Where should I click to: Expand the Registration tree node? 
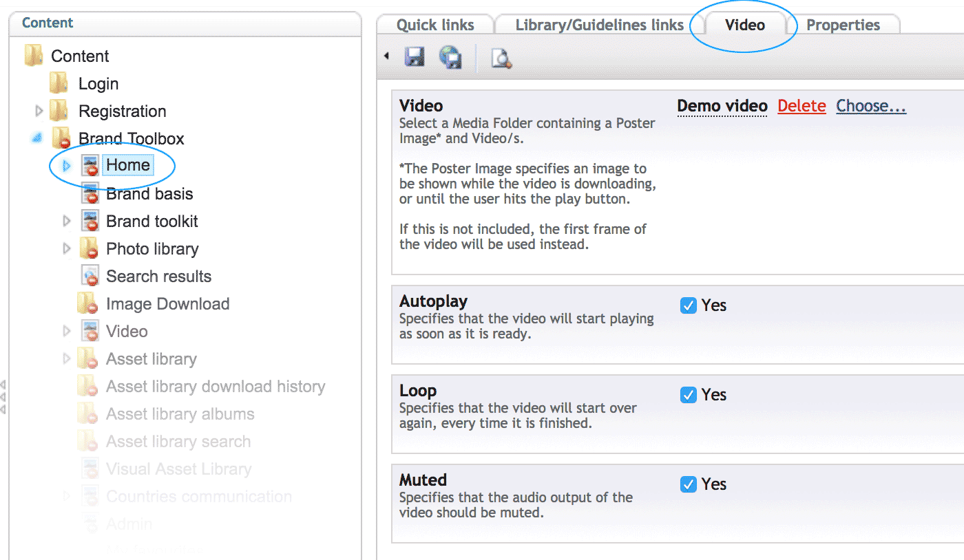click(39, 111)
